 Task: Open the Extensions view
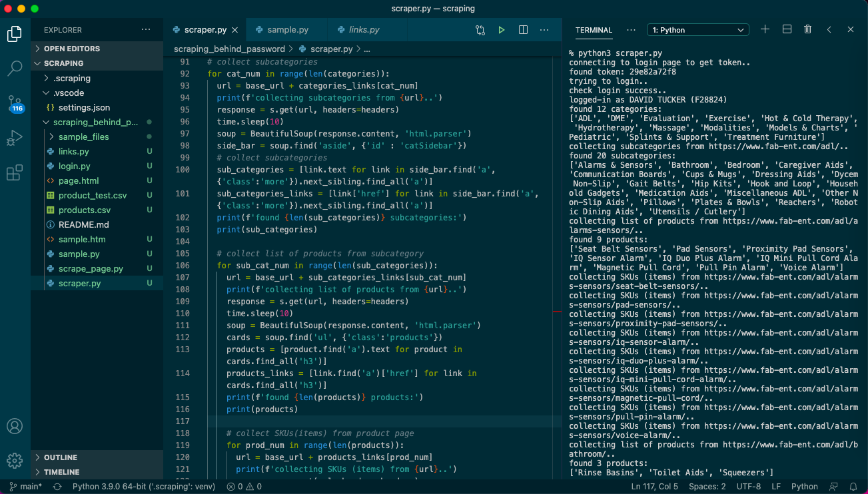[x=15, y=173]
